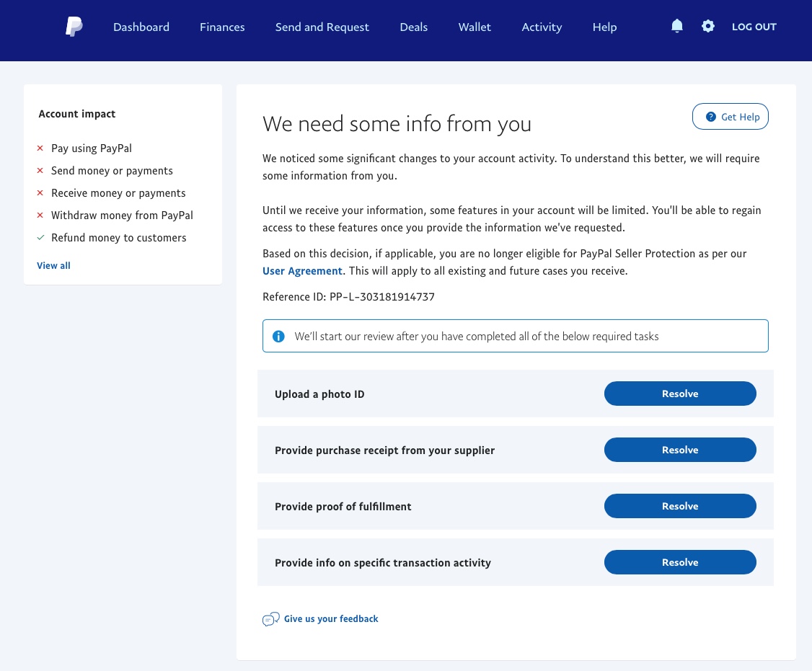Click 'Provide proof of fulfillment' label
The width and height of the screenshot is (812, 671).
(x=343, y=507)
